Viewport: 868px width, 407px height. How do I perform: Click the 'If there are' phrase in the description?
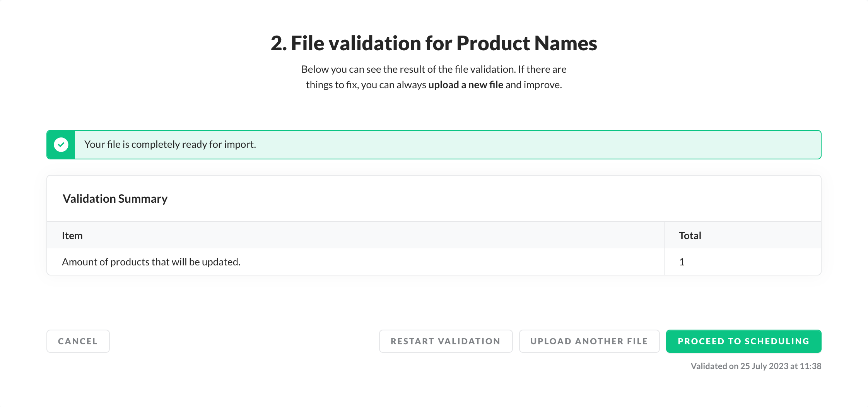click(x=542, y=69)
